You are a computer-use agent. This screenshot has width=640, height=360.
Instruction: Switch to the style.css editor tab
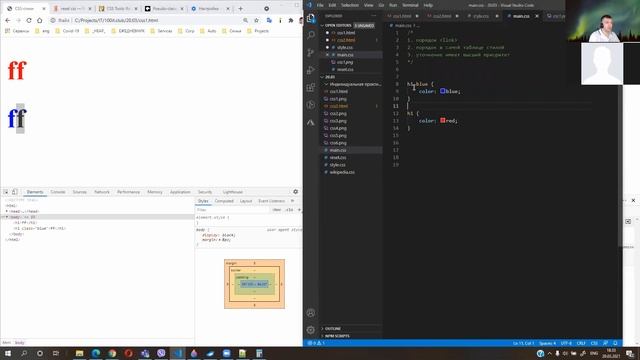[x=481, y=16]
